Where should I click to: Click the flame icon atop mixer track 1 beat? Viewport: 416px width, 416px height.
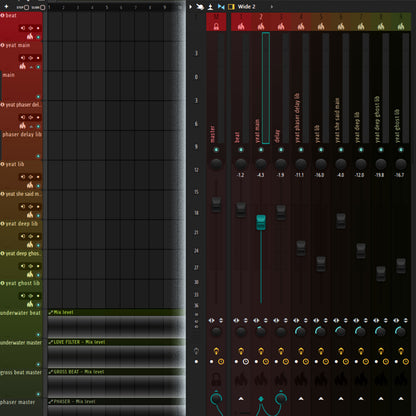241,26
